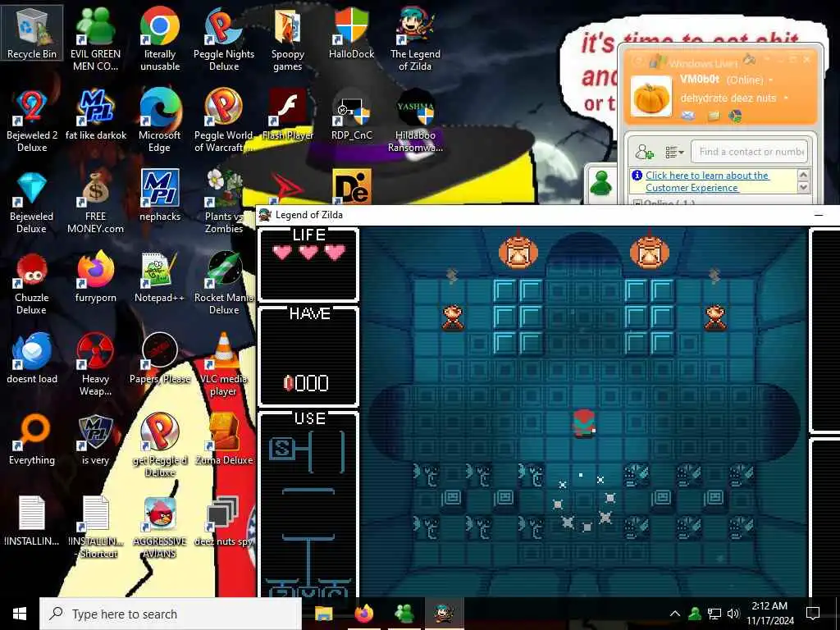This screenshot has width=840, height=630.
Task: Open EVIL GREEN MEN CO... shortcut
Action: pyautogui.click(x=95, y=39)
